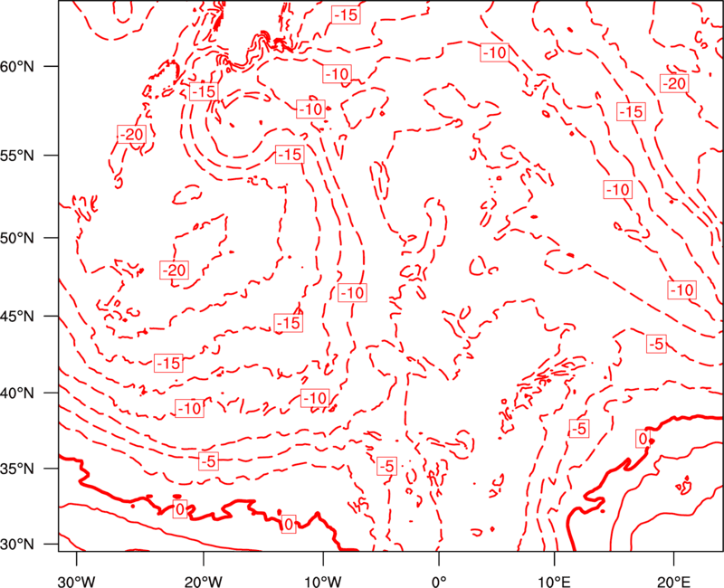
Task: Click the -10 contour label near 61°N 5°E
Action: tap(494, 52)
